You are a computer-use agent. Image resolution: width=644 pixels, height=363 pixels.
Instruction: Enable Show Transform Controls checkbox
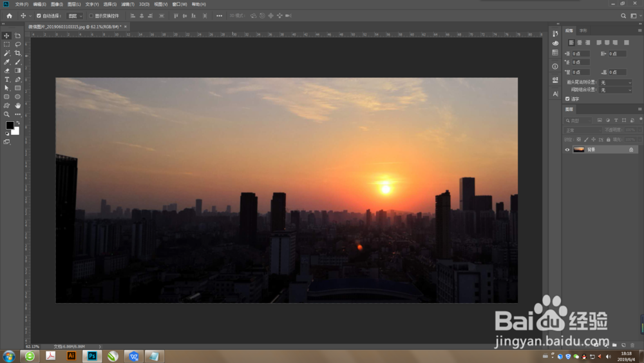pos(91,15)
